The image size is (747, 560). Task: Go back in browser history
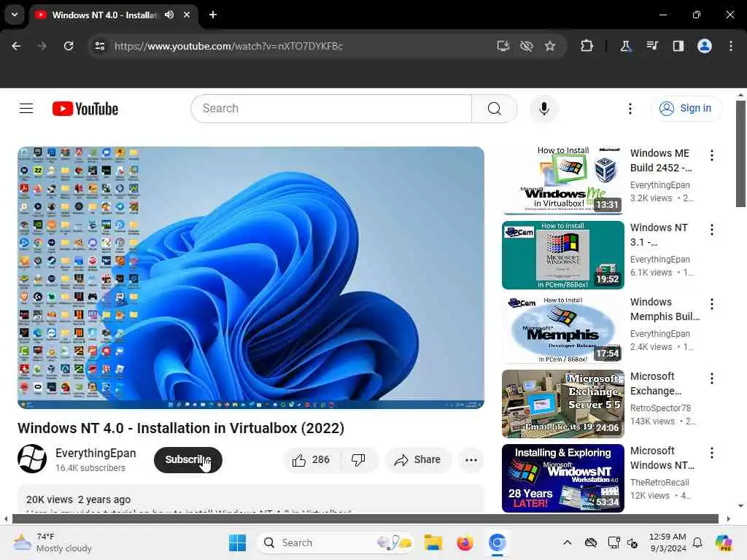point(16,46)
